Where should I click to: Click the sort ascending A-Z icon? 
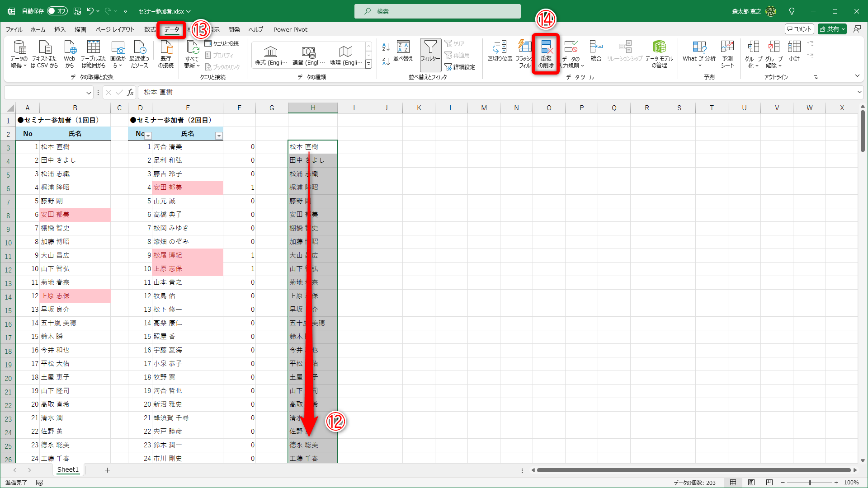386,47
